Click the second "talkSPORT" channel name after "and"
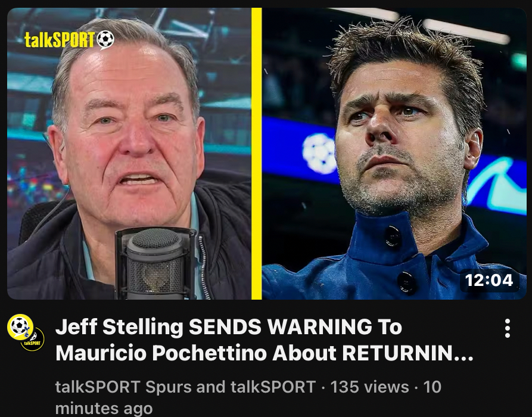532x417 pixels. [x=273, y=387]
